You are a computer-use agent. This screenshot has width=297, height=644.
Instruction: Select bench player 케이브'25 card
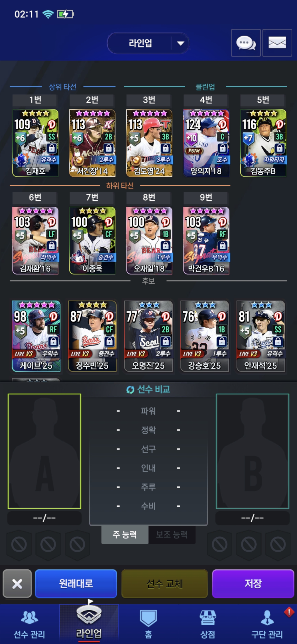pos(36,336)
